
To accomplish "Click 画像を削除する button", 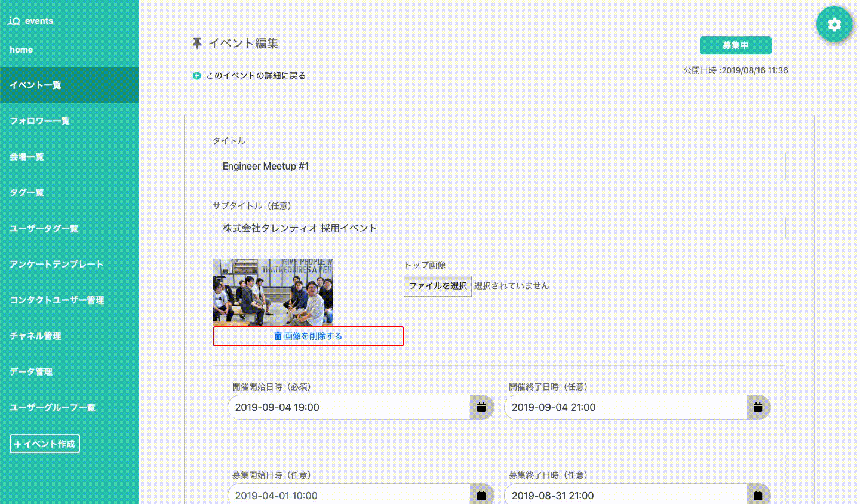I will pyautogui.click(x=308, y=336).
